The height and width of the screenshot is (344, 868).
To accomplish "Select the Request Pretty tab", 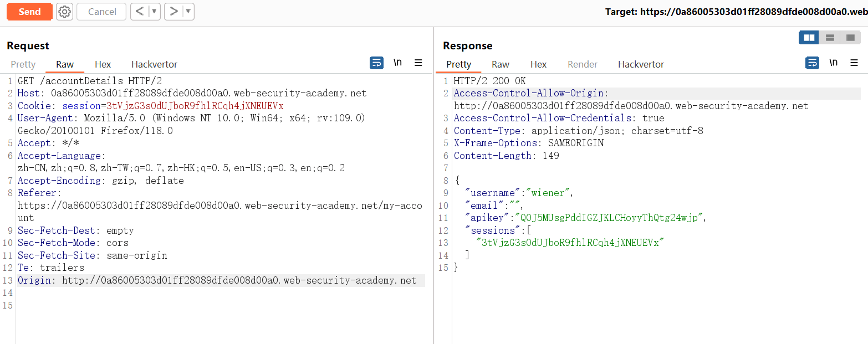I will [x=23, y=64].
